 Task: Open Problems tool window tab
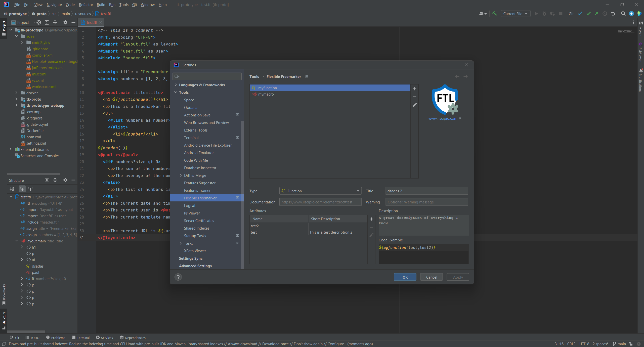click(x=56, y=337)
